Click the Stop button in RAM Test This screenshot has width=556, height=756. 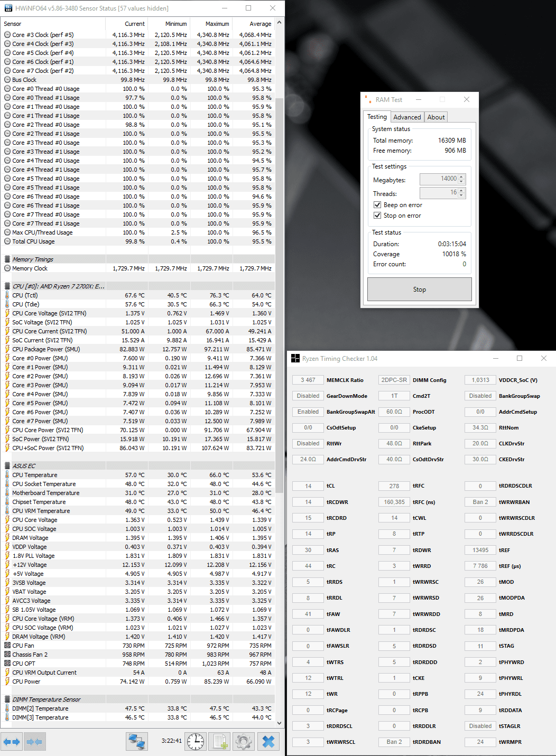pos(420,290)
